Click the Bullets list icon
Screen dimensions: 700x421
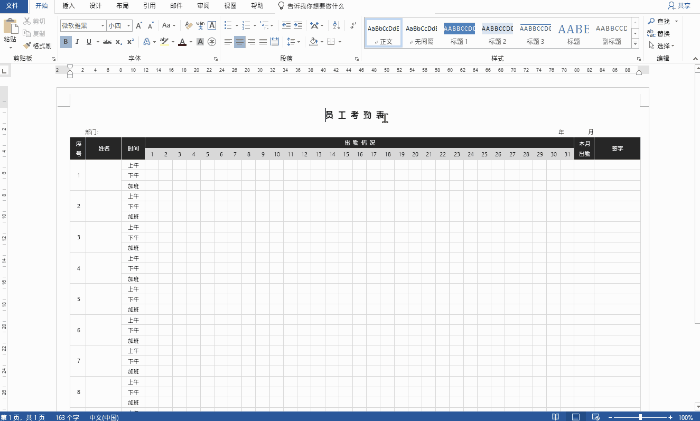click(228, 26)
